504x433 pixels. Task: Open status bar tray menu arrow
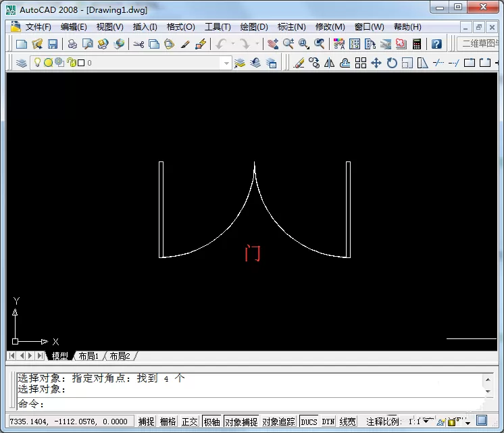[468, 423]
